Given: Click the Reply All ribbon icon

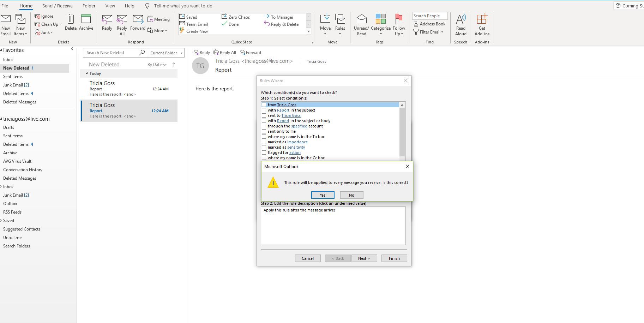Looking at the screenshot, I should pyautogui.click(x=122, y=20).
